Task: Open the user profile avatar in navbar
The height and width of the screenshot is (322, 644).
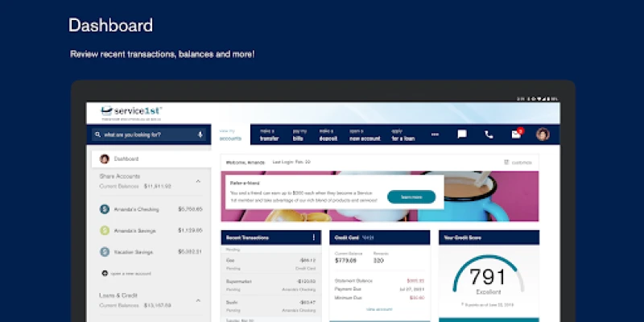Action: coord(543,134)
